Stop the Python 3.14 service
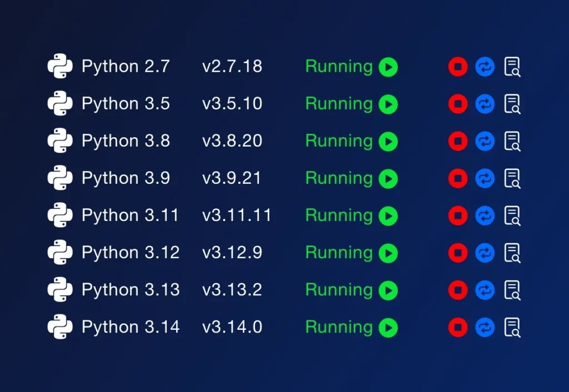 [x=458, y=328]
